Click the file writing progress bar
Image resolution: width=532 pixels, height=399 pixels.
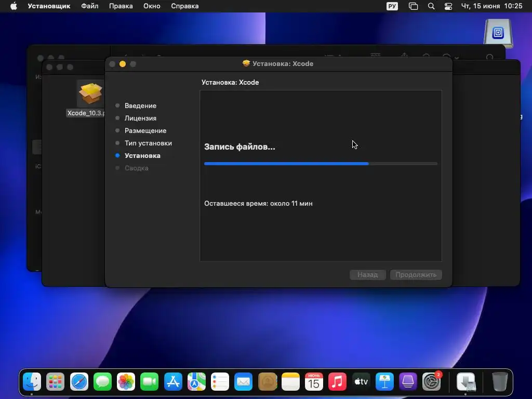321,164
